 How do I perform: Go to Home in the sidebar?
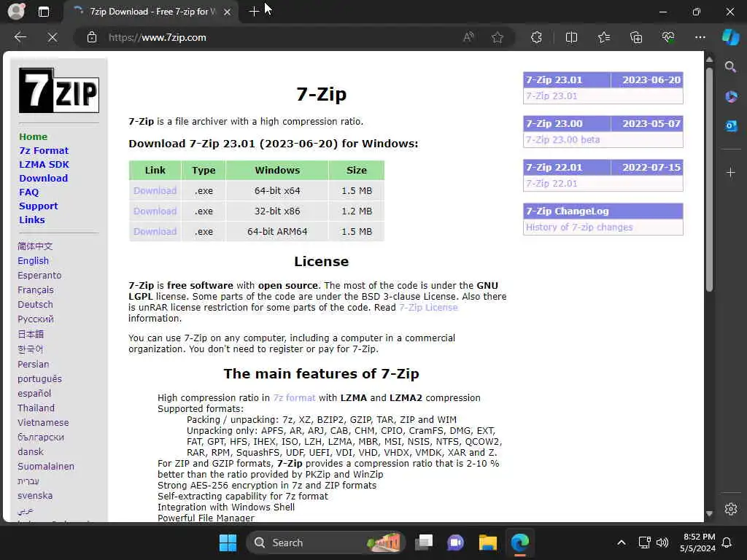tap(34, 136)
